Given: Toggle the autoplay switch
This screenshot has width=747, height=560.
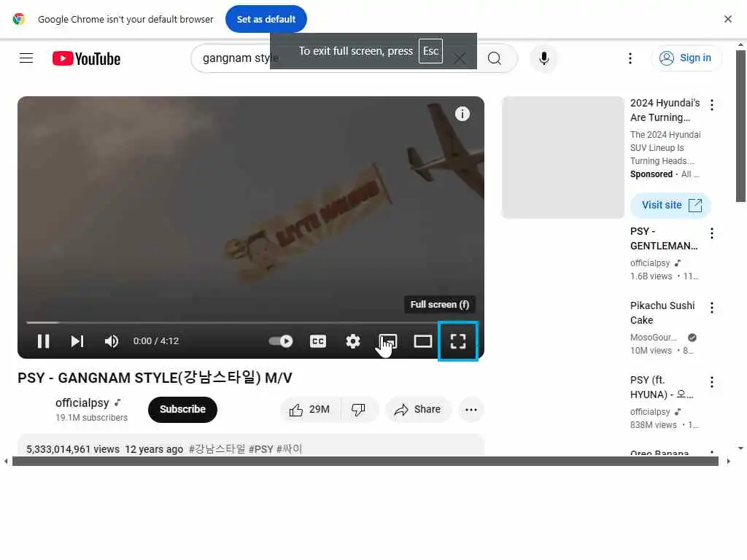Looking at the screenshot, I should (281, 341).
